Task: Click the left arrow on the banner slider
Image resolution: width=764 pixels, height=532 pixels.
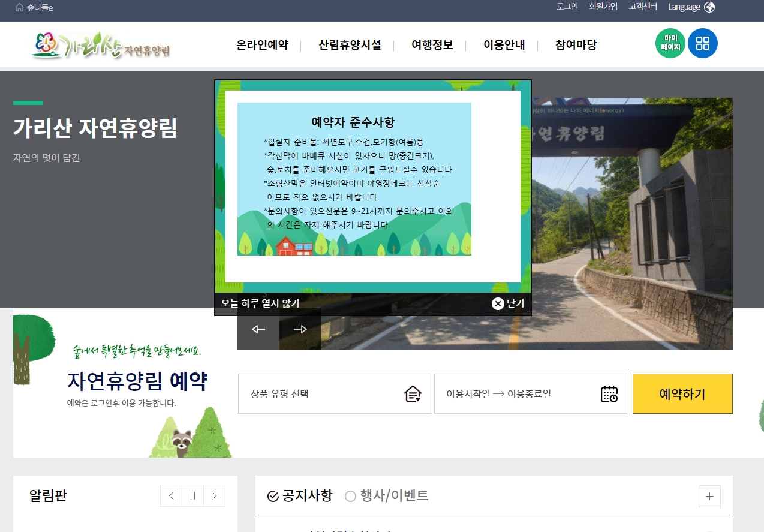Action: point(258,329)
